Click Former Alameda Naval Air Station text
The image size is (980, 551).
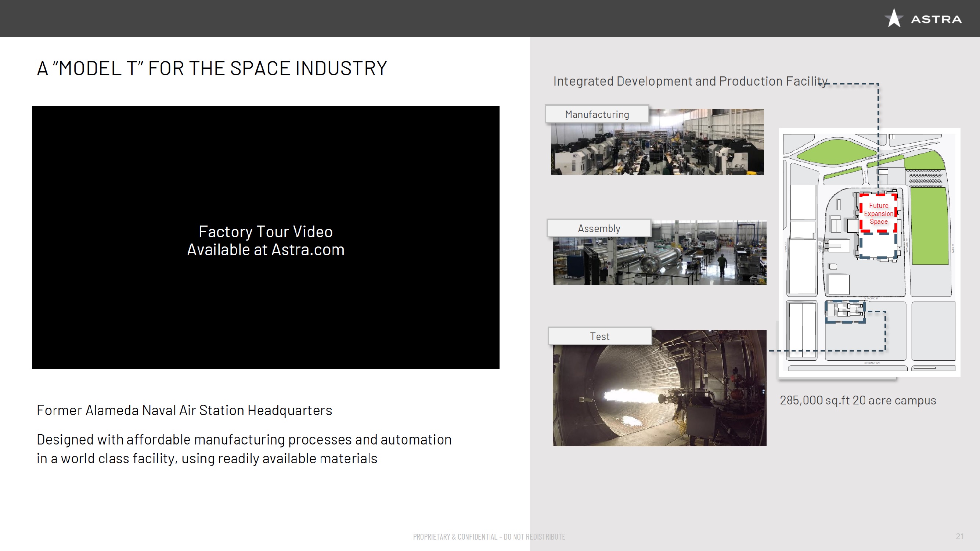[x=184, y=410]
